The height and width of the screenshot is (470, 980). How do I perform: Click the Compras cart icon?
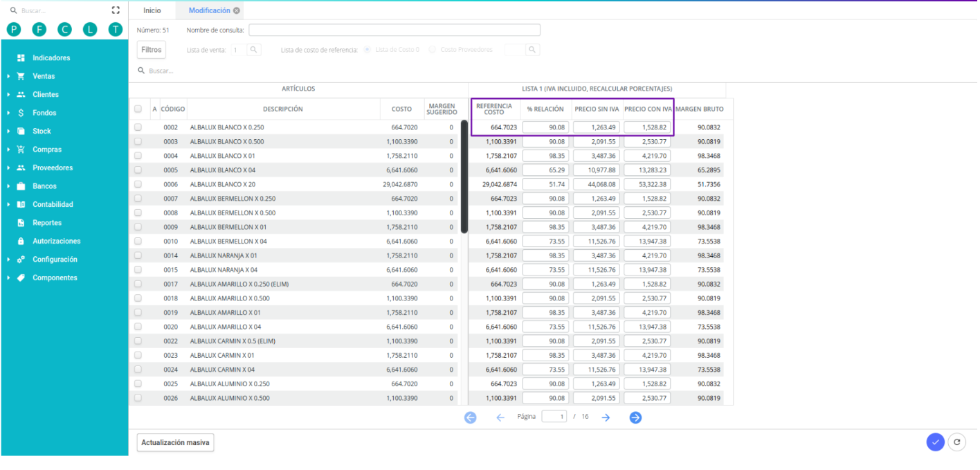[21, 150]
